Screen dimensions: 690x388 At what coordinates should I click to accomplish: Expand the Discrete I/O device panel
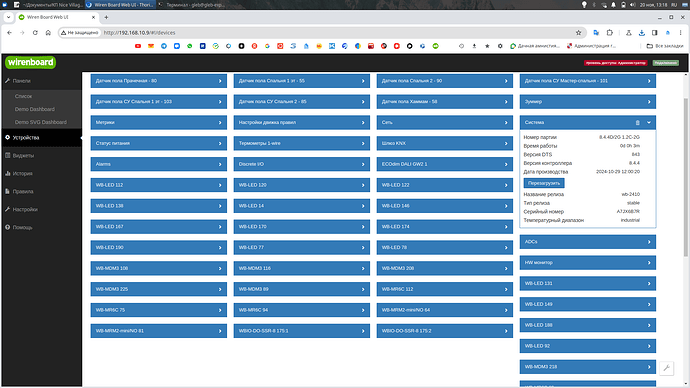pyautogui.click(x=301, y=164)
